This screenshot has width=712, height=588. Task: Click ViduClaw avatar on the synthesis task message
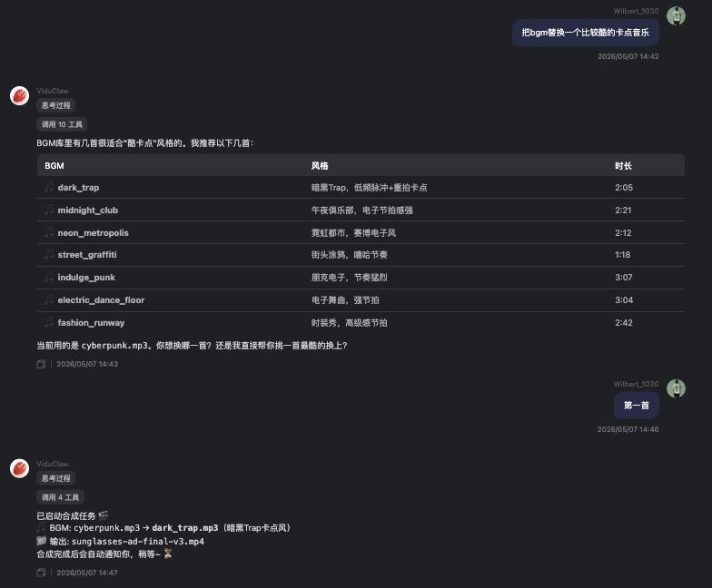(20, 468)
